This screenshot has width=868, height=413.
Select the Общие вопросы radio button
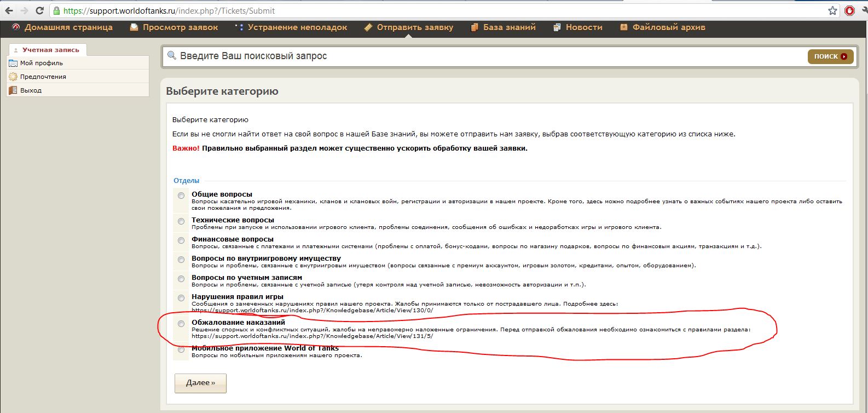click(x=181, y=196)
